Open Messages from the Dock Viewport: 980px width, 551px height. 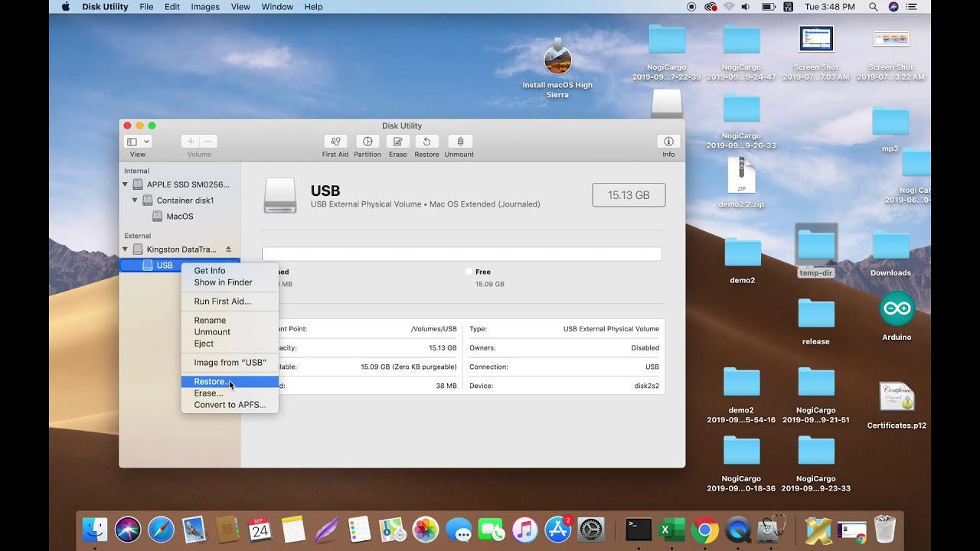pos(459,530)
